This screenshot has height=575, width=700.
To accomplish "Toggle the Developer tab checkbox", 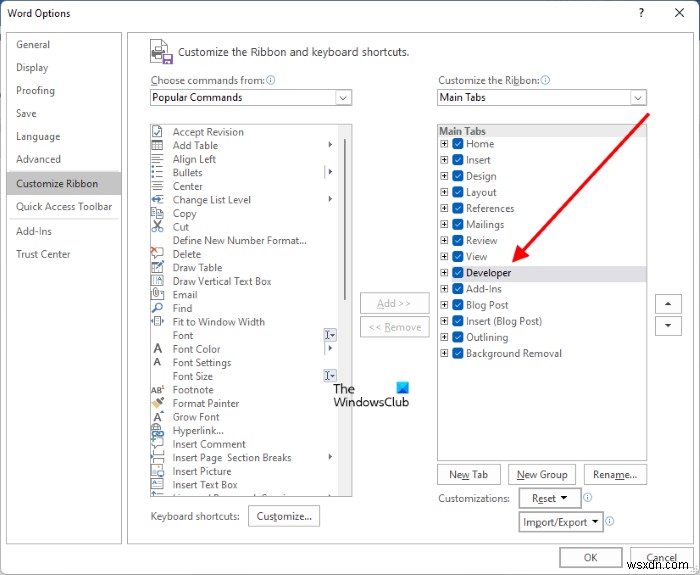I will 458,272.
